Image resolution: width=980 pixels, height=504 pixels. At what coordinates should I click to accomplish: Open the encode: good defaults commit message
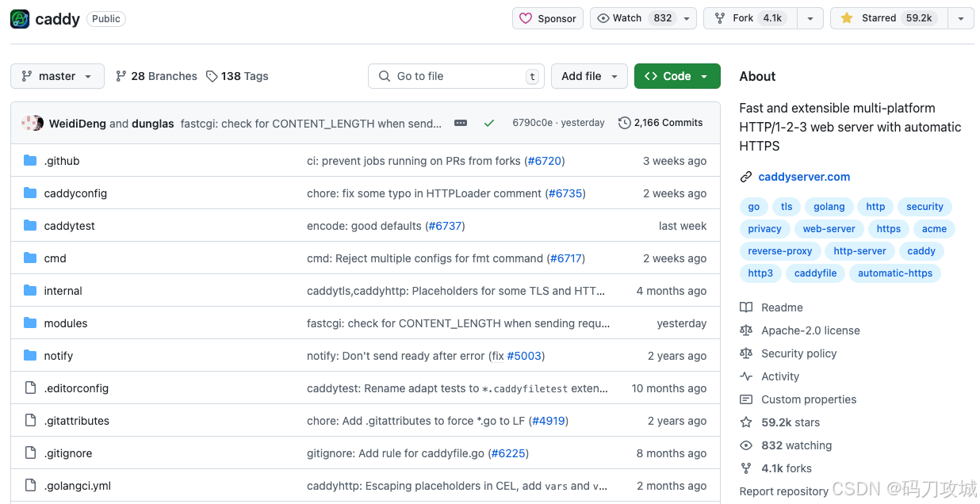click(364, 226)
